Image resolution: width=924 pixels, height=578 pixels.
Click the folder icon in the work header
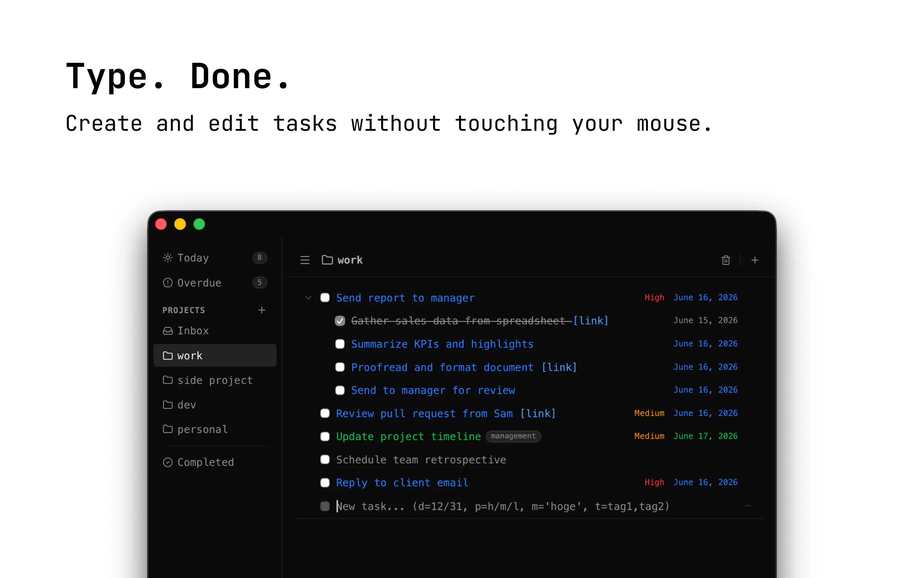327,260
